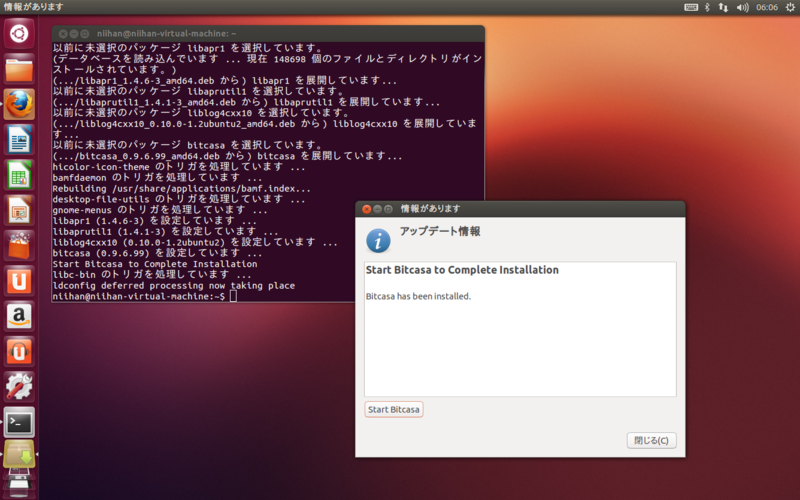This screenshot has height=500, width=800.
Task: Open the Bluetooth indicator menu
Action: (x=707, y=7)
